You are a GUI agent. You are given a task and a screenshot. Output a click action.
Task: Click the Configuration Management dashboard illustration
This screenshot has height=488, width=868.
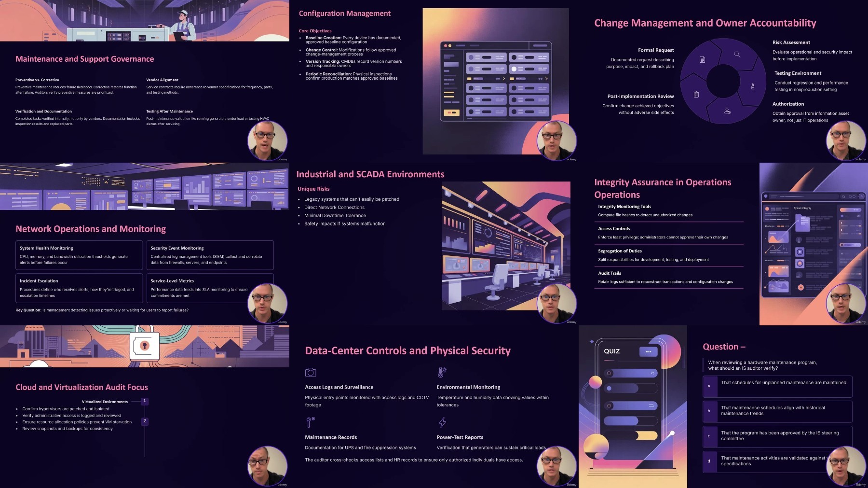496,81
